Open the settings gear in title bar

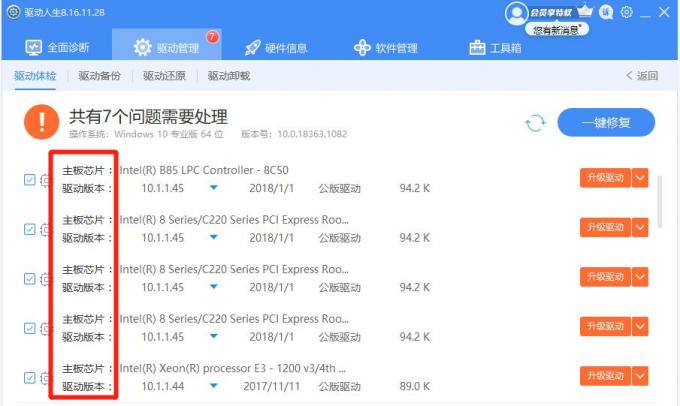coord(626,12)
